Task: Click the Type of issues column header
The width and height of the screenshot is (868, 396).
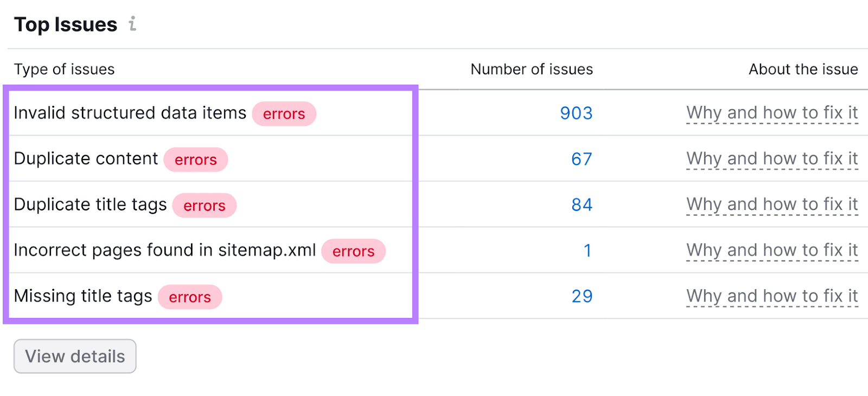Action: pyautogui.click(x=64, y=69)
